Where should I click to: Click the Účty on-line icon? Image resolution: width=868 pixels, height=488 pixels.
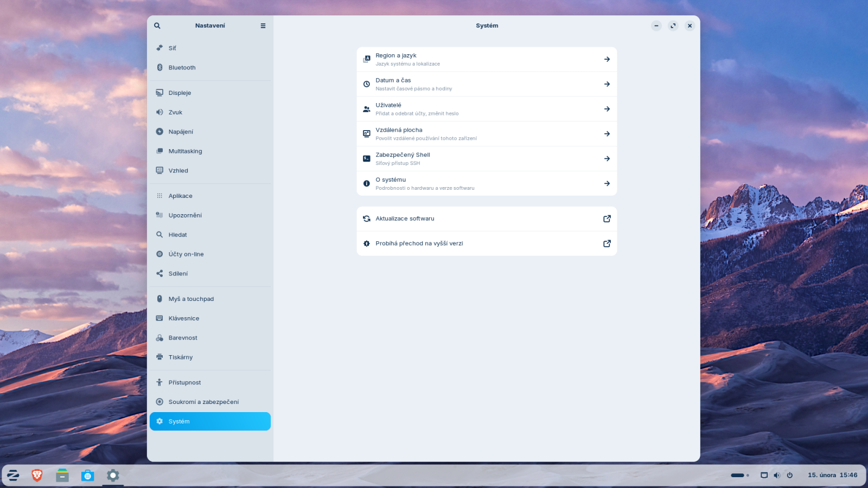click(159, 254)
